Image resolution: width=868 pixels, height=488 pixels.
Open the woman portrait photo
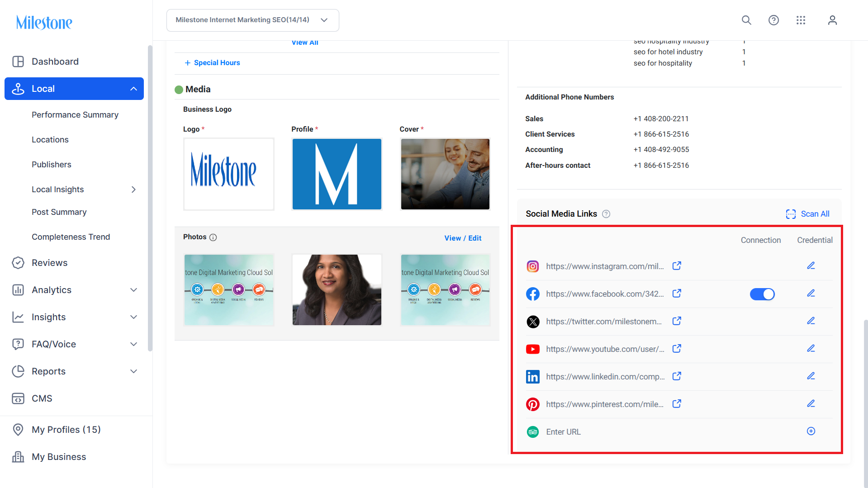click(337, 290)
